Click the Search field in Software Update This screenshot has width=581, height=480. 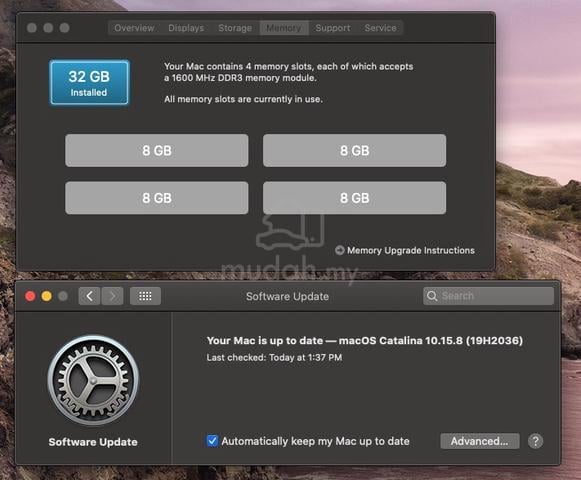tap(488, 296)
